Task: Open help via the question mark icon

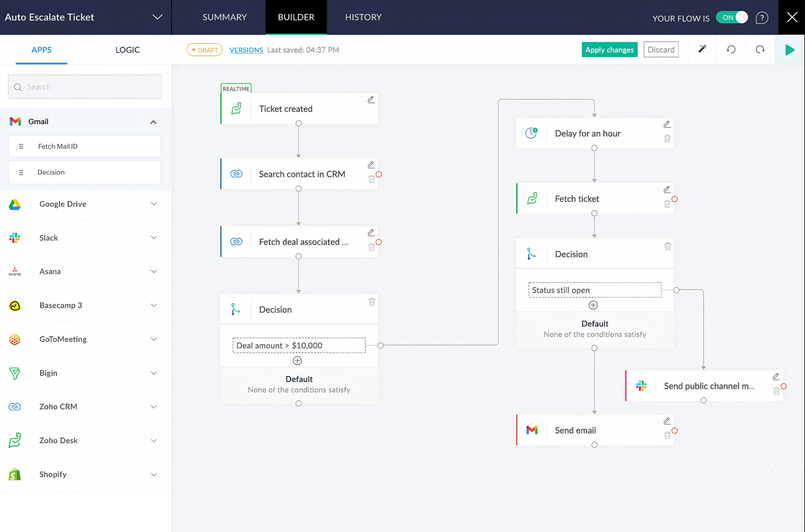Action: 762,17
